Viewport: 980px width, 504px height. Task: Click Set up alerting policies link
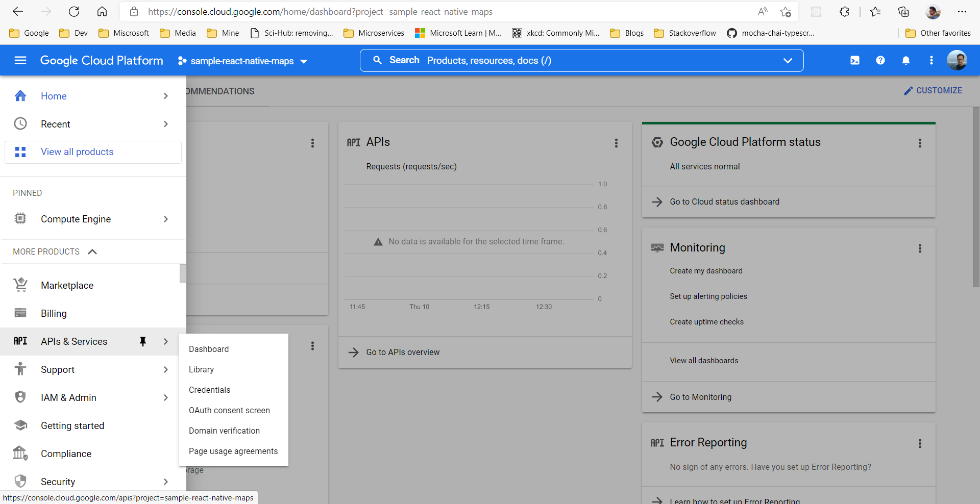[708, 296]
